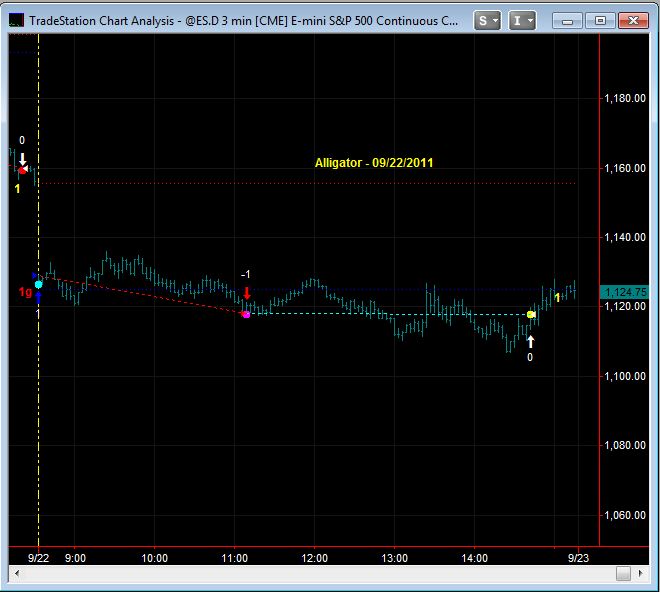
Task: Click the 9/23 date axis label
Action: 580,558
